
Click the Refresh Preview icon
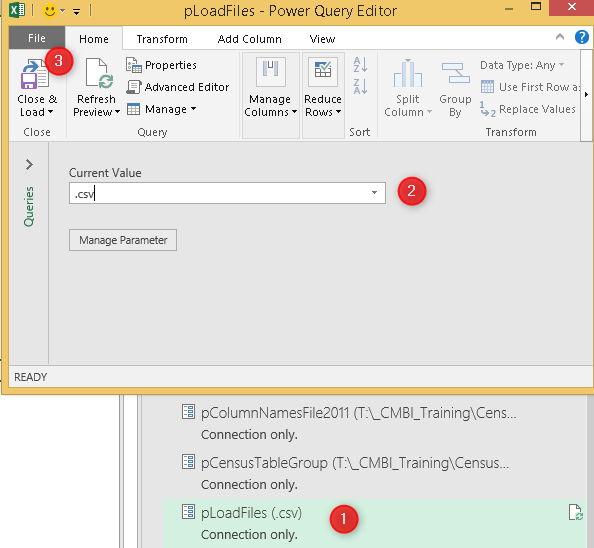99,73
